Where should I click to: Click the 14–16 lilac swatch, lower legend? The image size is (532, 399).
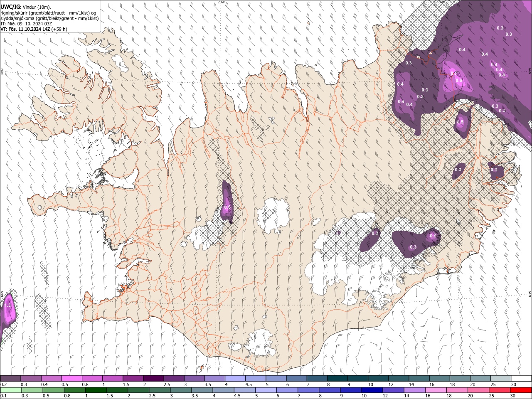pyautogui.click(x=414, y=390)
